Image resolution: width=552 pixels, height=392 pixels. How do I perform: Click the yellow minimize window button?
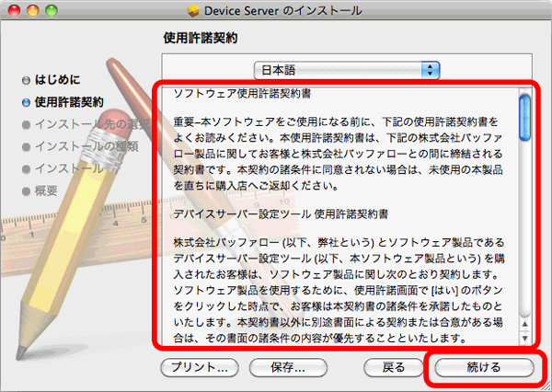coord(33,11)
